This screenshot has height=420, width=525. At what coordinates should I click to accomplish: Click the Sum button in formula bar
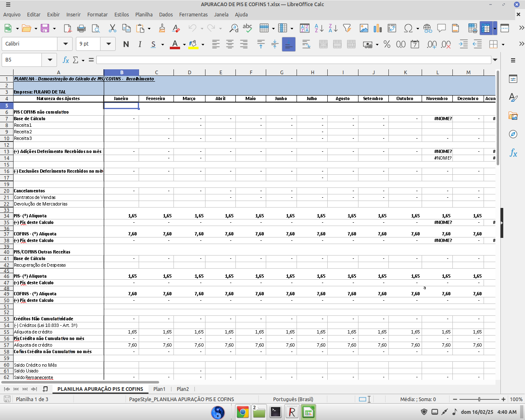coord(76,60)
